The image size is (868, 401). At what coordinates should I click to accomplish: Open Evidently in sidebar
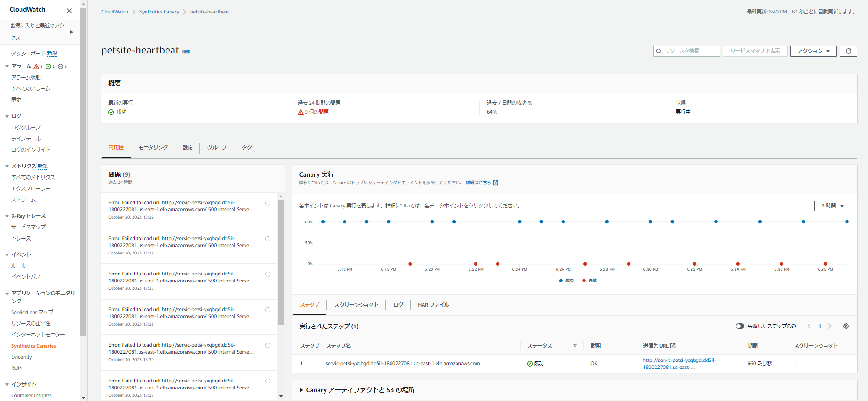[x=21, y=357]
